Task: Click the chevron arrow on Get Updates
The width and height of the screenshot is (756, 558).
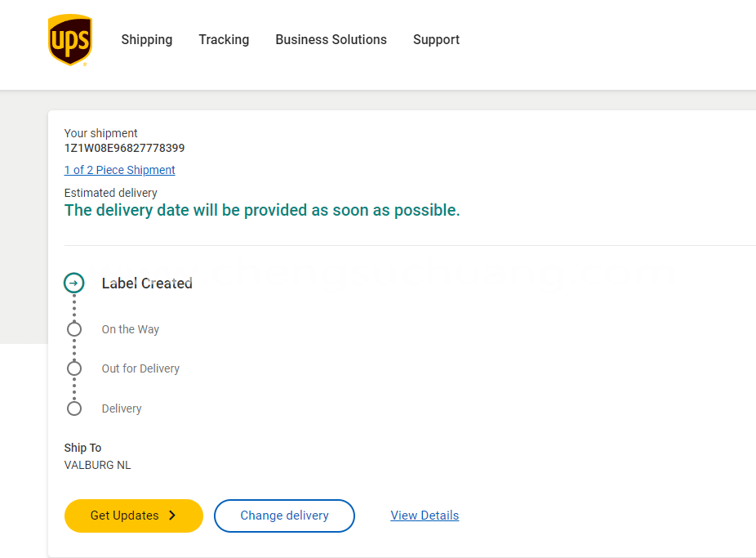Action: pyautogui.click(x=172, y=516)
